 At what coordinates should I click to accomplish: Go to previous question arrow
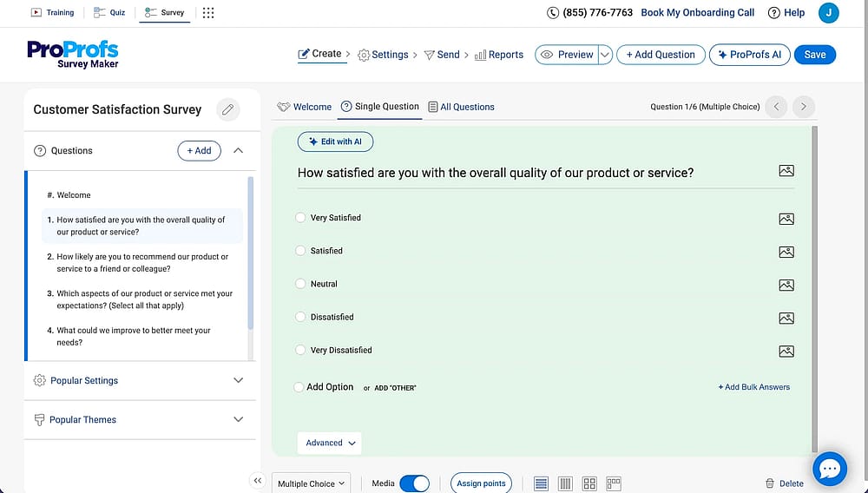(x=776, y=107)
